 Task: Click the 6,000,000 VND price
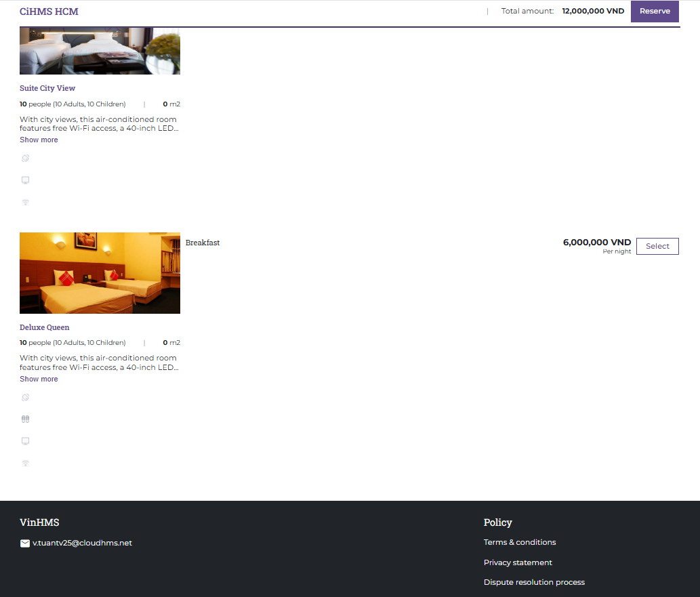pyautogui.click(x=597, y=242)
